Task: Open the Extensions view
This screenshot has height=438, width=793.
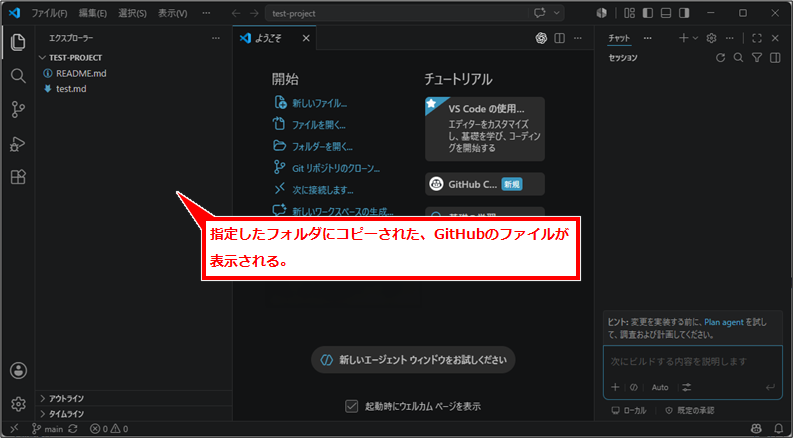Action: 18,177
